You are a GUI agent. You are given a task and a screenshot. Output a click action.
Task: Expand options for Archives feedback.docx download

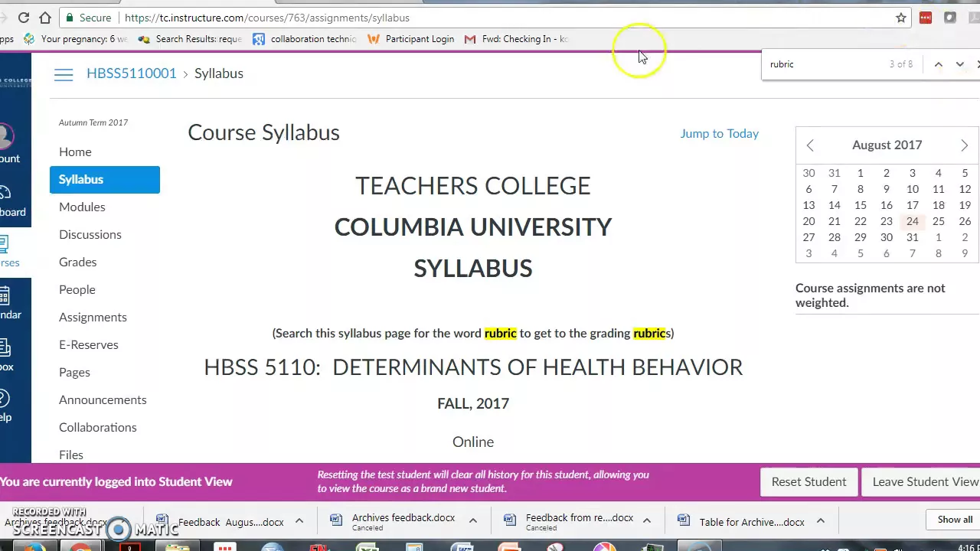pos(473,521)
